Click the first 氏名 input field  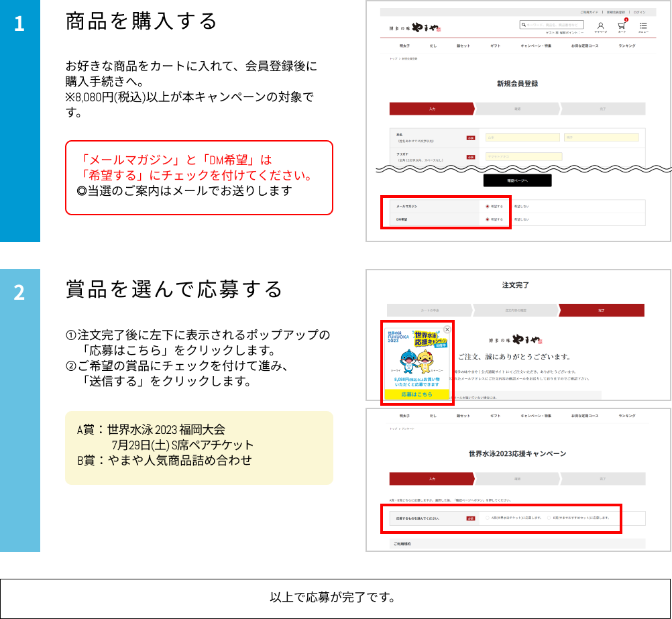click(522, 137)
